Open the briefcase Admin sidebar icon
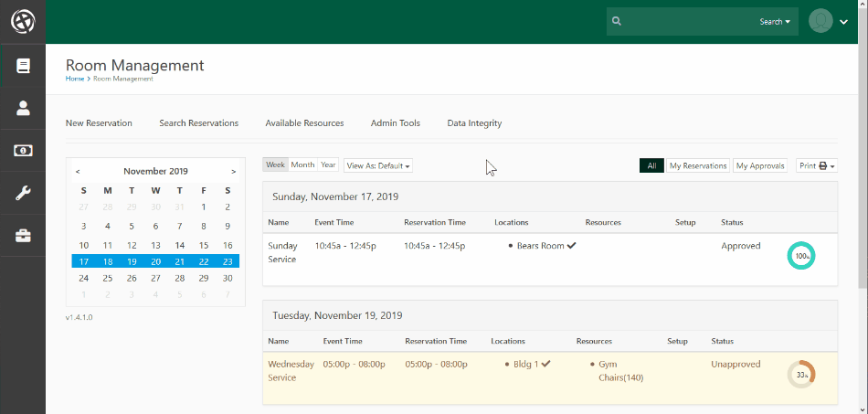The width and height of the screenshot is (868, 414). pyautogui.click(x=23, y=236)
